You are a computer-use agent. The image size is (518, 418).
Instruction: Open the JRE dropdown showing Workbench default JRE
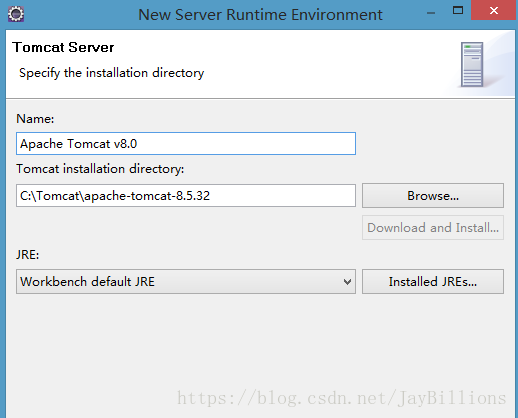tap(186, 282)
